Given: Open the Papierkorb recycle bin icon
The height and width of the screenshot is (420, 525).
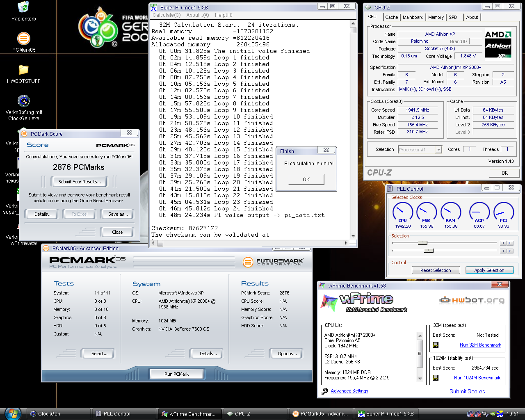Looking at the screenshot, I should click(23, 11).
